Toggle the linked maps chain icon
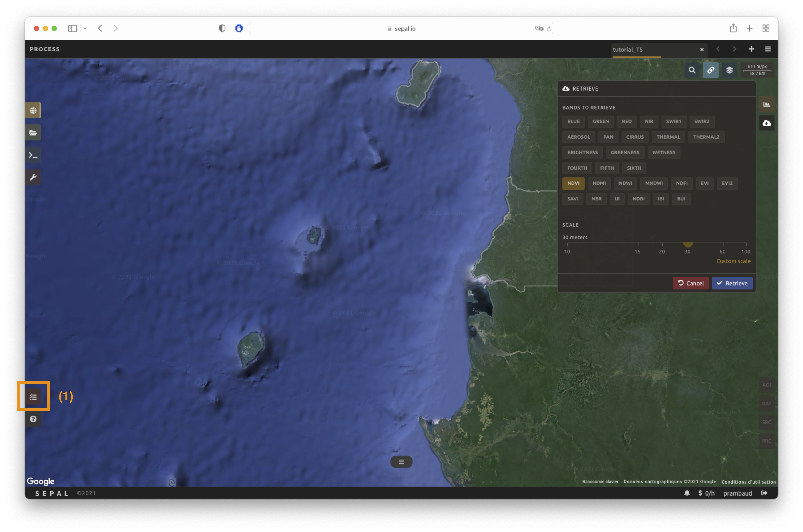The image size is (803, 532). coord(710,70)
